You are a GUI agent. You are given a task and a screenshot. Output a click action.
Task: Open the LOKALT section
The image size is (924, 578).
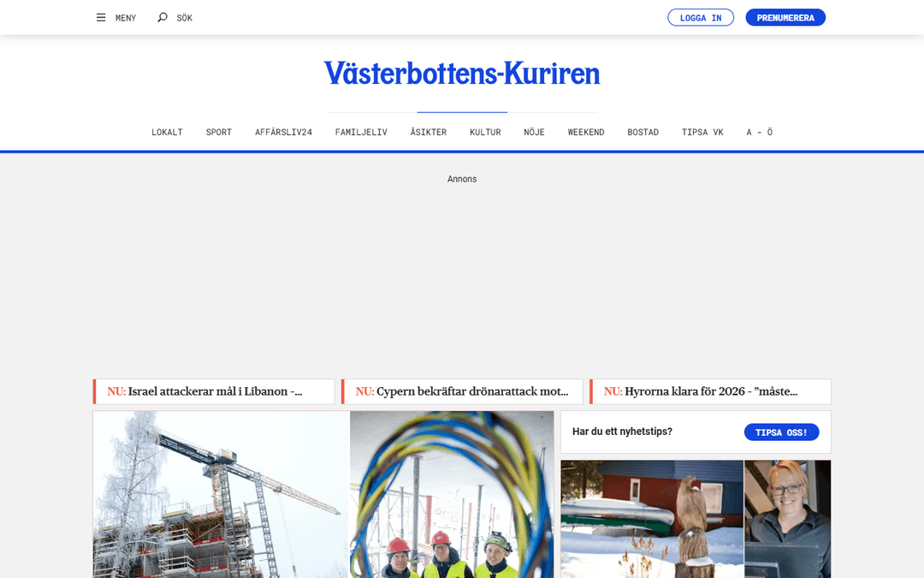click(x=168, y=132)
